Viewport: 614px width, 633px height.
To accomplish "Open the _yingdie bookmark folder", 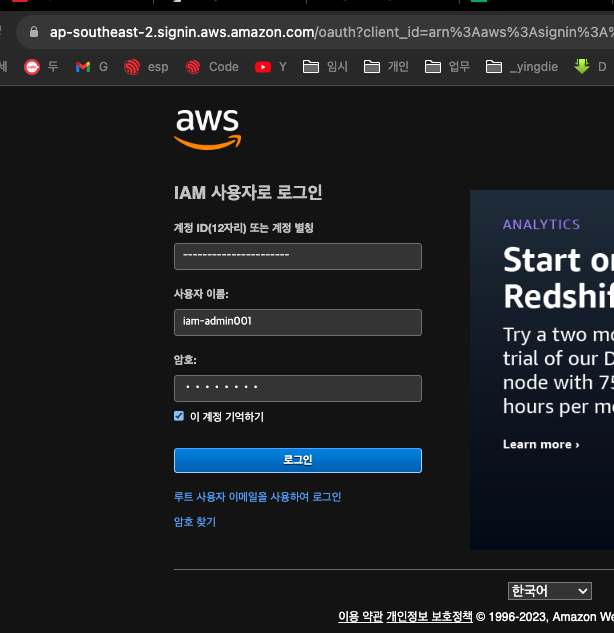I will [522, 67].
